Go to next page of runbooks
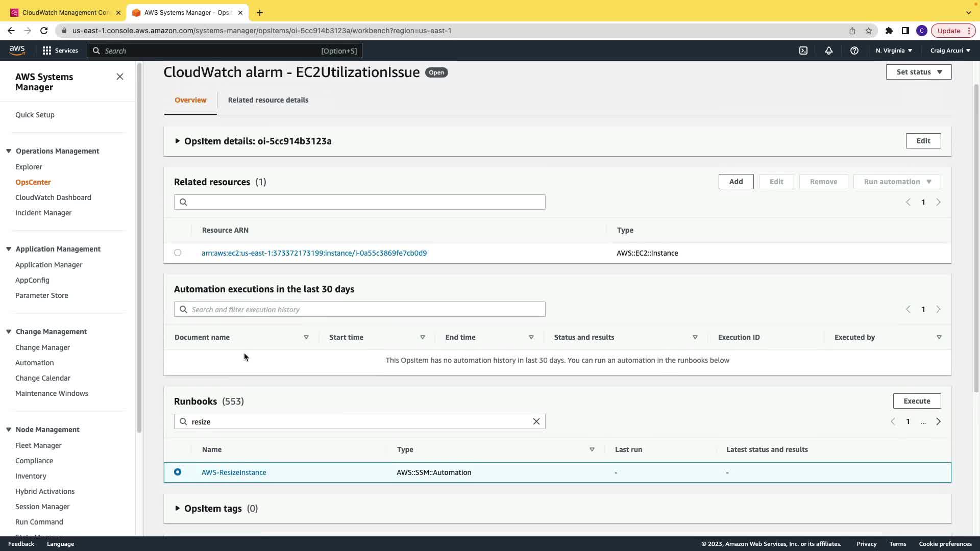Image resolution: width=980 pixels, height=551 pixels. [938, 421]
